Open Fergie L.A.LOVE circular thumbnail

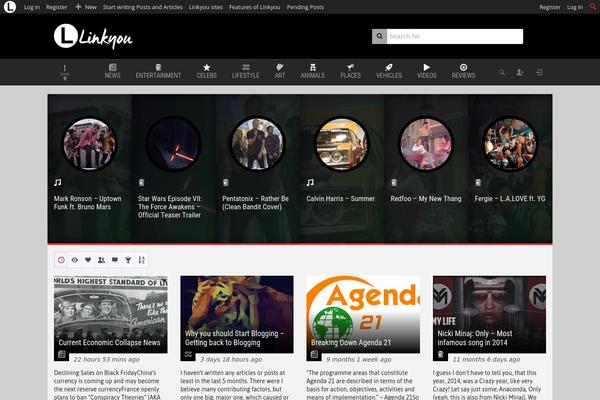(510, 144)
